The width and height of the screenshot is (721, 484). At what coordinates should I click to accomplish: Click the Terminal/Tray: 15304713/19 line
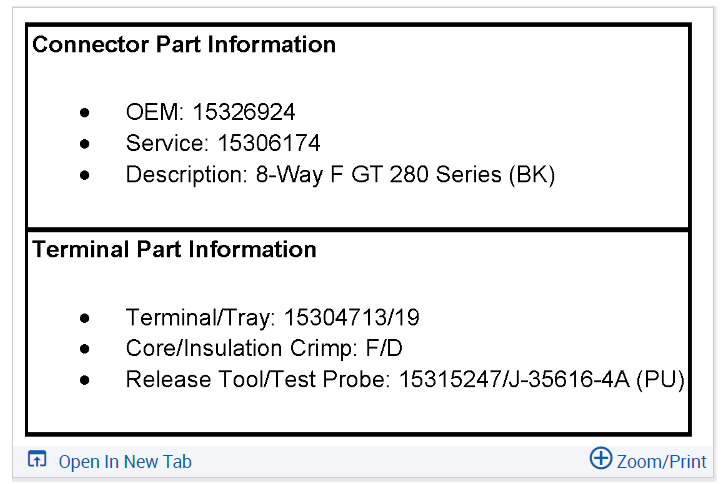[x=272, y=318]
